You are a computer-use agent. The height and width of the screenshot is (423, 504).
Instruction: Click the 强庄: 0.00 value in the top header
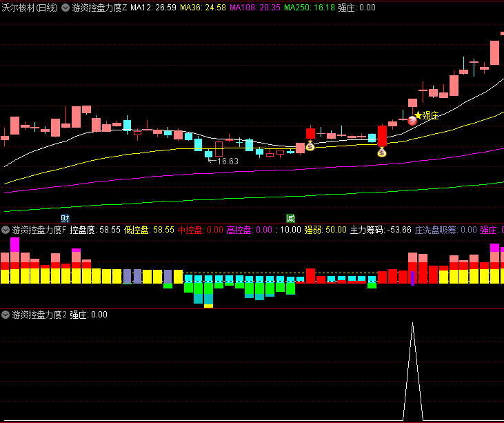(x=356, y=8)
